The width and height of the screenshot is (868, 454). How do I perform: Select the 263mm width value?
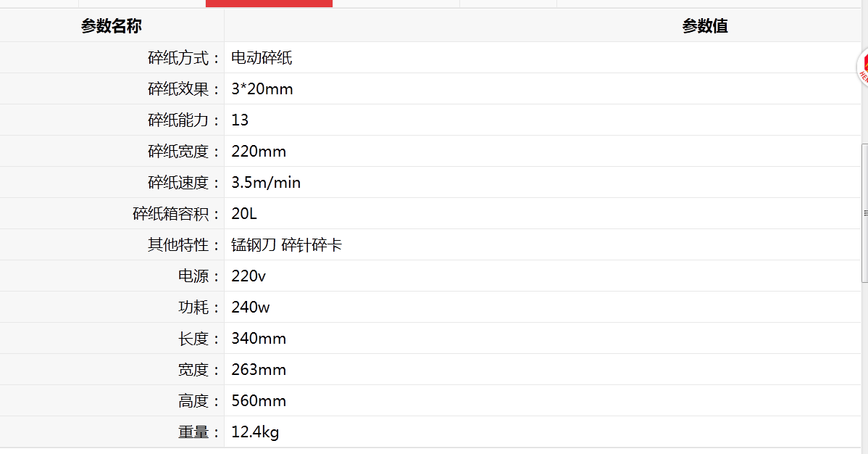point(259,370)
